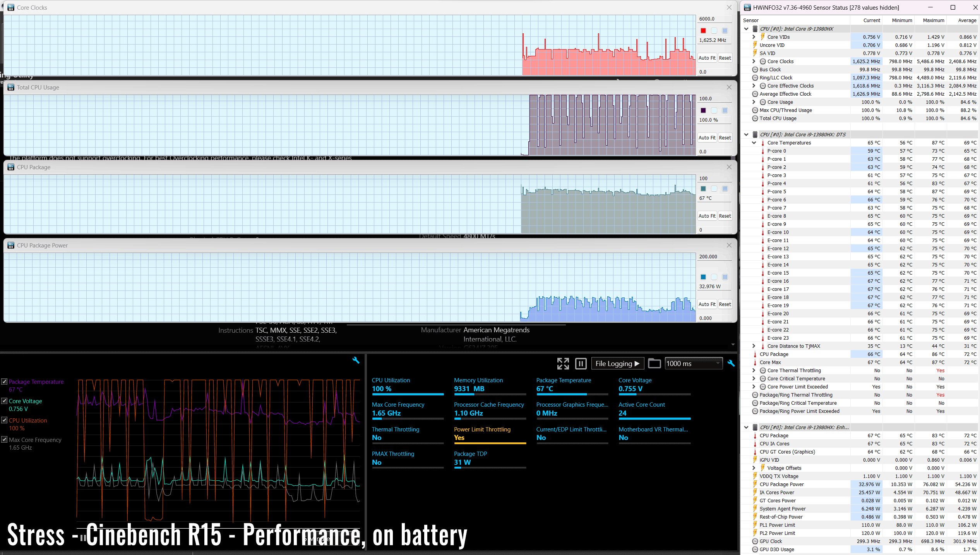Click the icon beside GPU Clock sensor

(x=755, y=541)
